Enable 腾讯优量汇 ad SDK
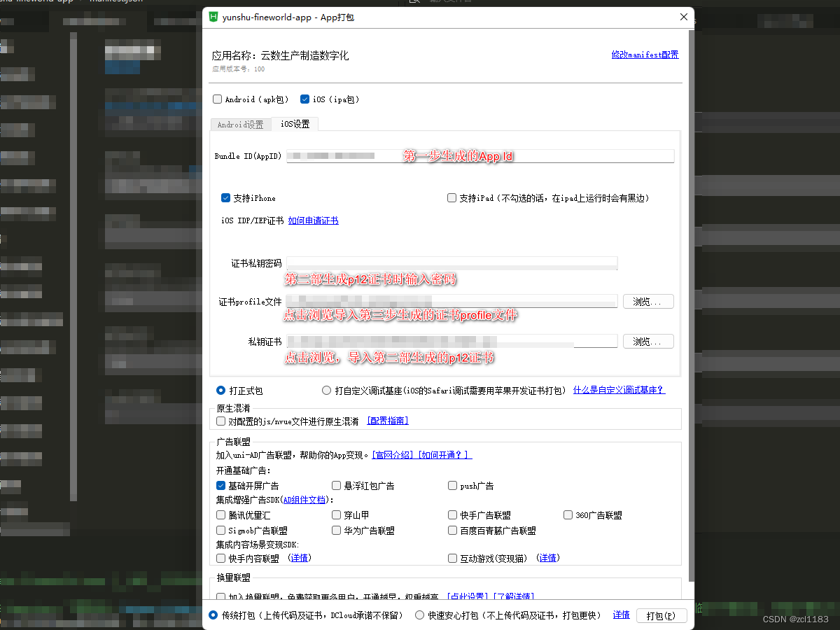The width and height of the screenshot is (840, 630). 220,514
